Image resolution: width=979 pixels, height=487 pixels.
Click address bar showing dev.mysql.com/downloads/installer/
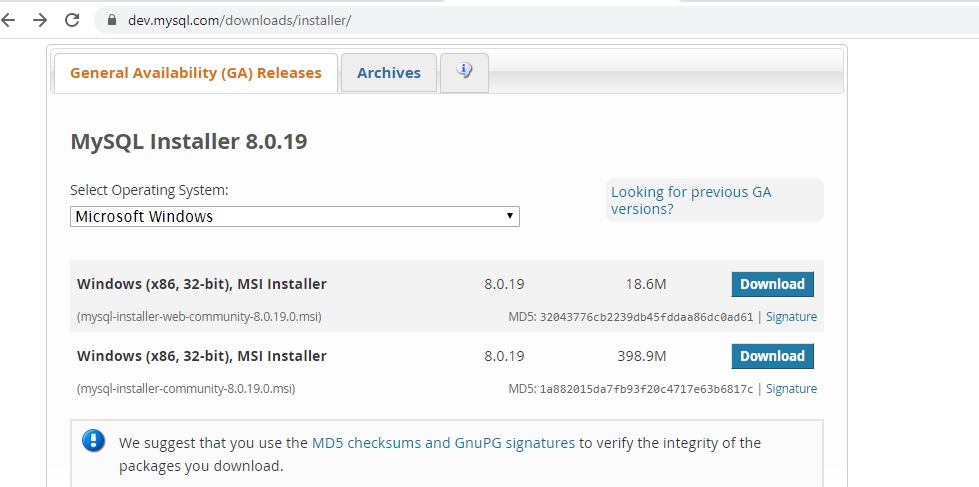click(x=537, y=20)
